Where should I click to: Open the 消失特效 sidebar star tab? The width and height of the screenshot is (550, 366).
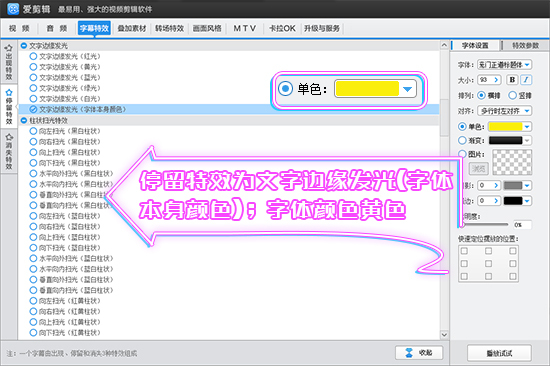click(x=9, y=151)
